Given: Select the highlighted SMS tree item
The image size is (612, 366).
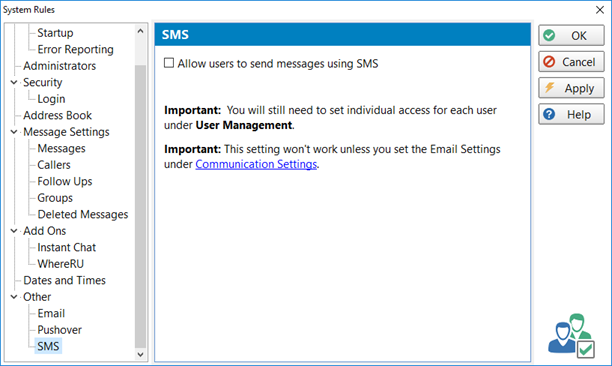Looking at the screenshot, I should coord(48,346).
